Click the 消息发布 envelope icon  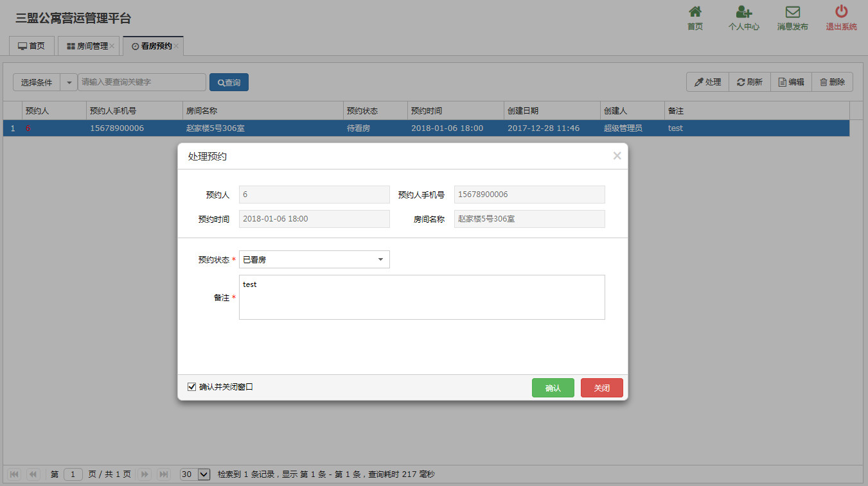point(792,12)
